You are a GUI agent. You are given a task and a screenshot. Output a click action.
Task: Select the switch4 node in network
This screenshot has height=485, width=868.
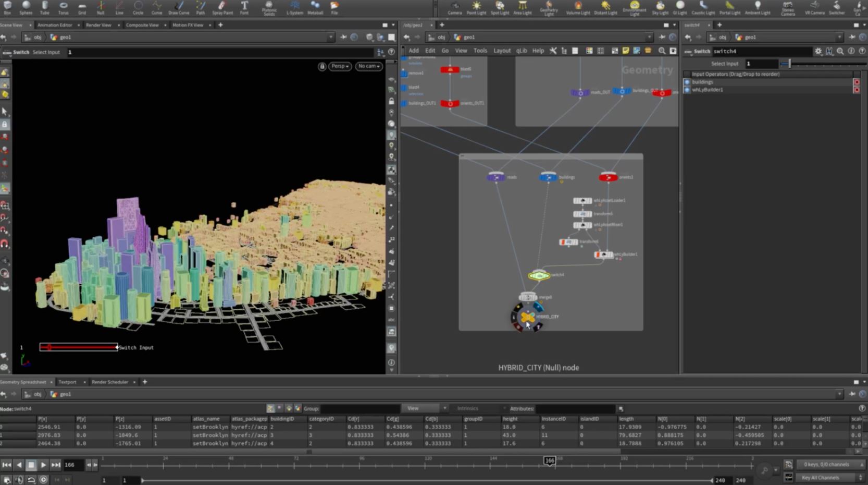[539, 275]
